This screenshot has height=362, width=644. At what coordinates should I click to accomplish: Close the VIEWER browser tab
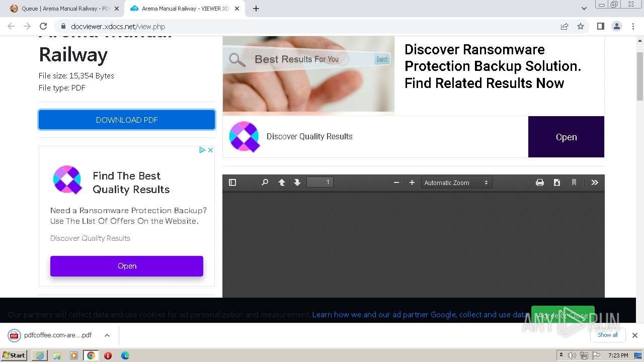pyautogui.click(x=237, y=9)
